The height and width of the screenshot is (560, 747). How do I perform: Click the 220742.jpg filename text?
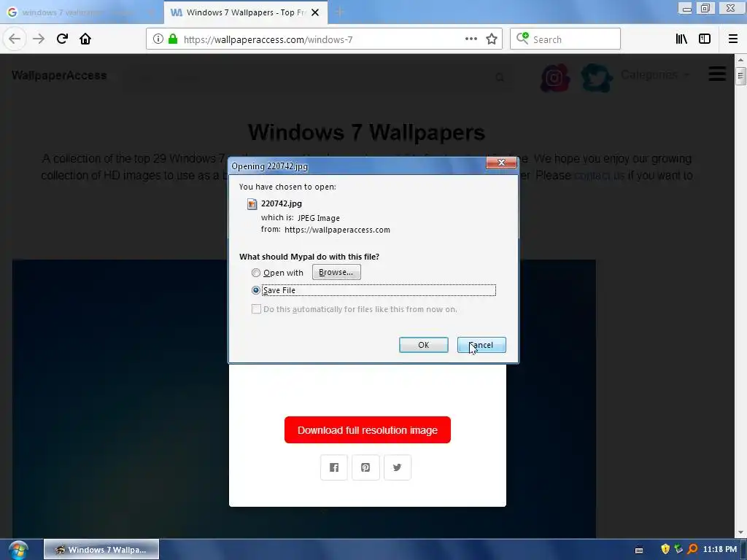(281, 203)
